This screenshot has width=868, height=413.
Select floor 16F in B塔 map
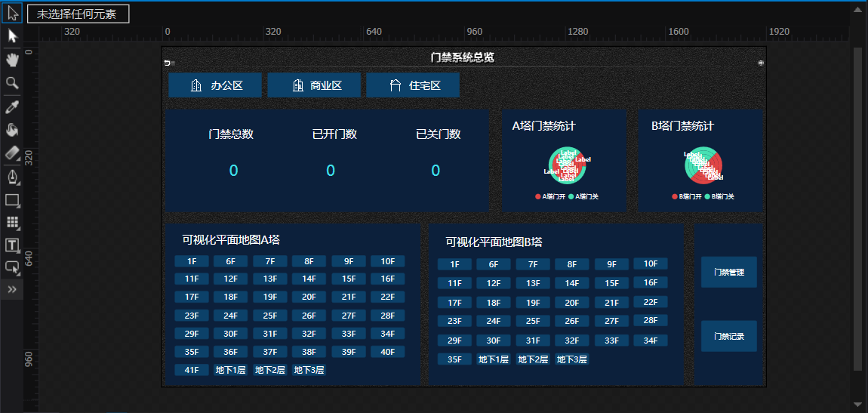(651, 282)
